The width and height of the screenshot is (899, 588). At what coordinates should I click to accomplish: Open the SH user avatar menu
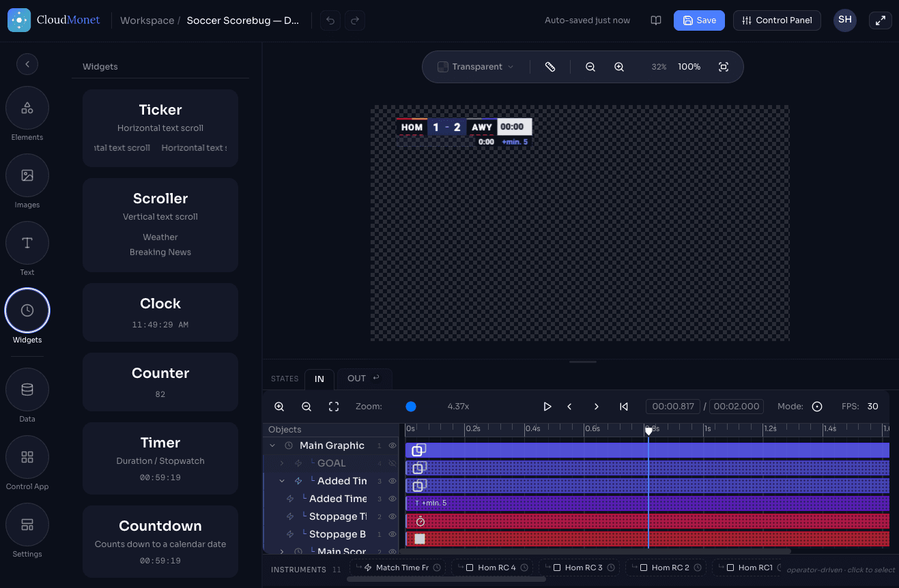coord(845,20)
